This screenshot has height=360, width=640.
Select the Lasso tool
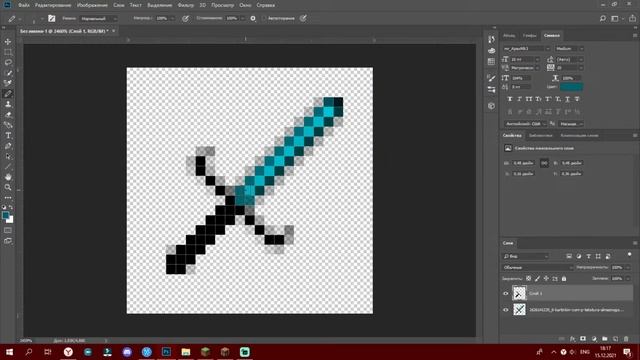point(8,62)
